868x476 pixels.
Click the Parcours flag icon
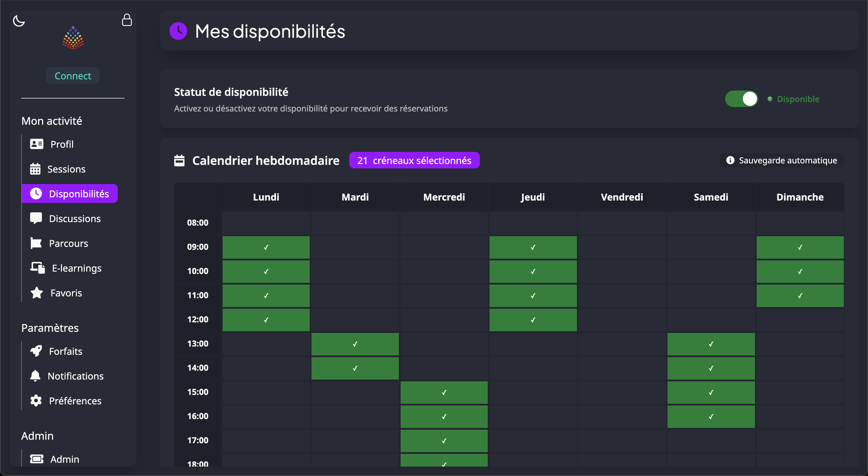[x=36, y=243]
